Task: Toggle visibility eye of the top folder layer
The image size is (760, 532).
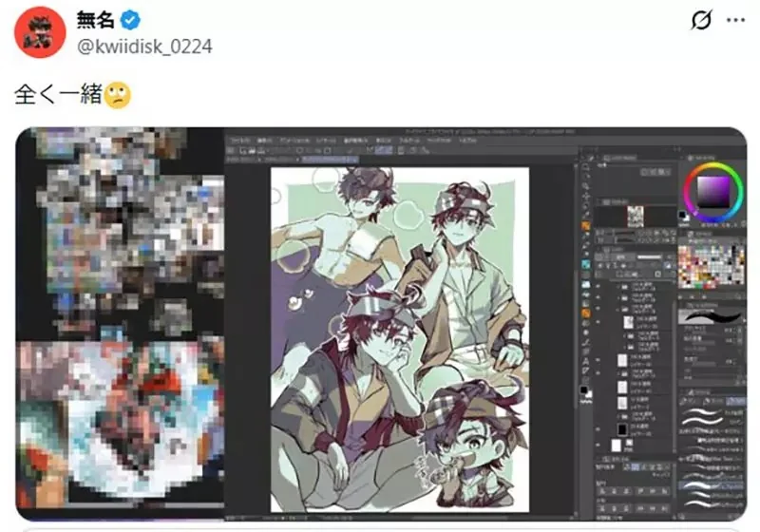Action: [x=598, y=286]
